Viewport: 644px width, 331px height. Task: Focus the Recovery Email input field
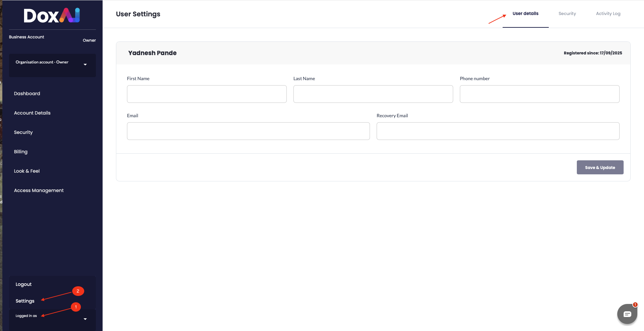coord(498,131)
